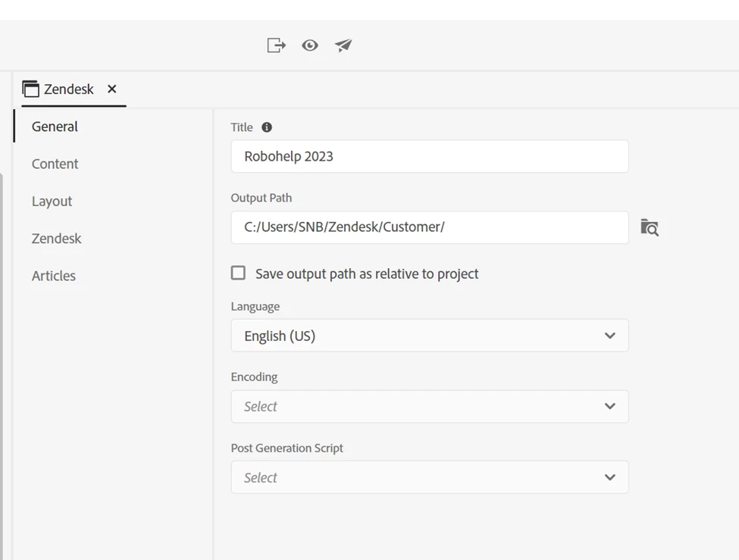Click the Zendesk preset tab label
The width and height of the screenshot is (739, 560).
click(x=69, y=89)
